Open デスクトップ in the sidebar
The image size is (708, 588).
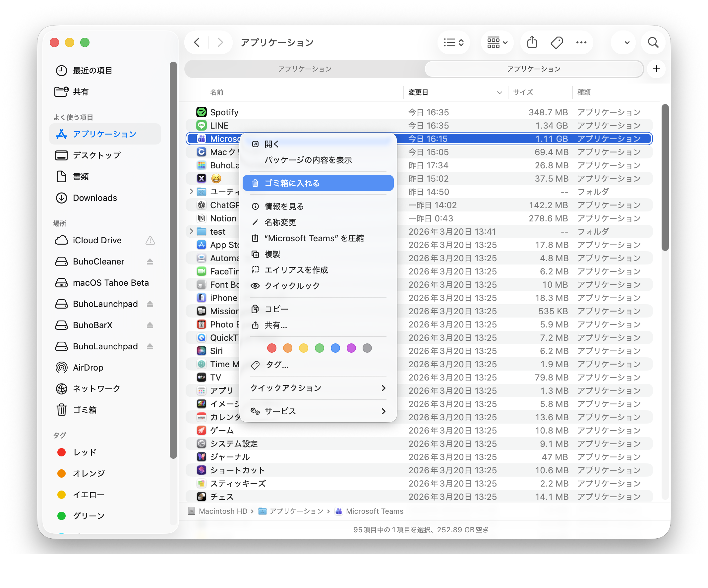104,155
